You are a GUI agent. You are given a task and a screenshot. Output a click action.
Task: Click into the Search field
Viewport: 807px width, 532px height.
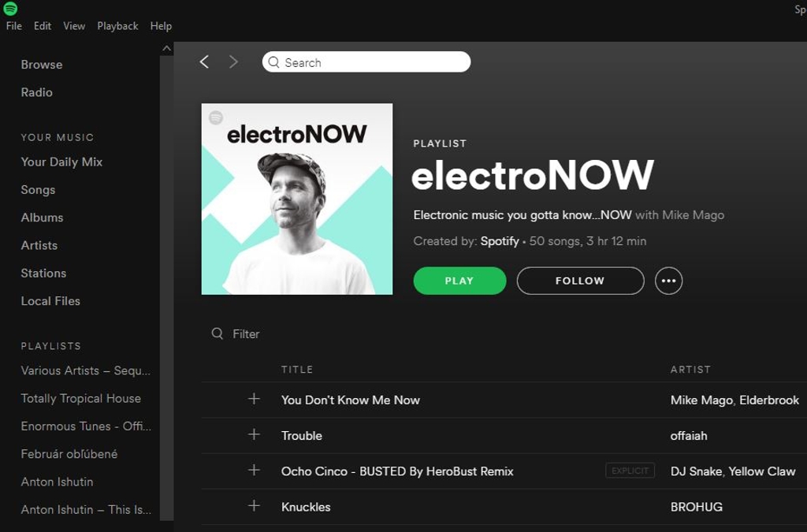coord(366,62)
